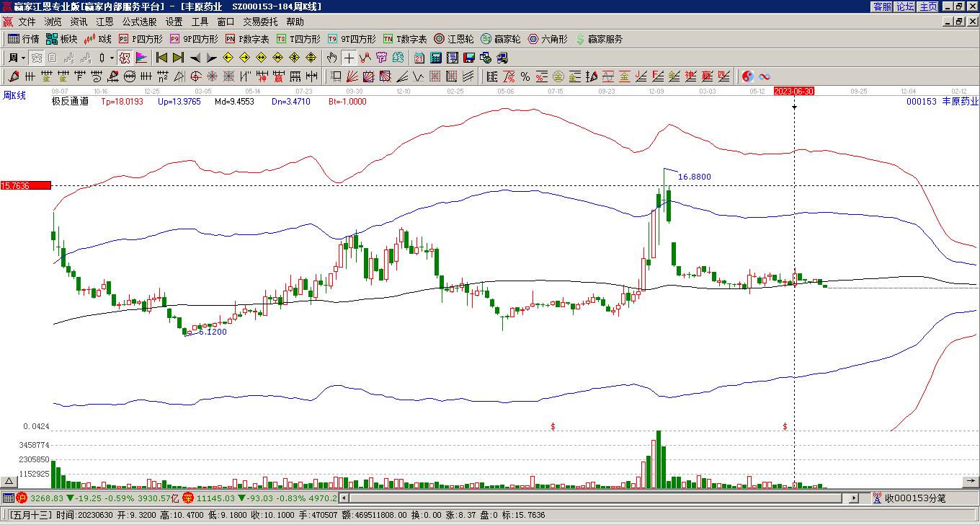The height and width of the screenshot is (525, 980).
Task: Open the 浏览 menu
Action: (x=53, y=22)
